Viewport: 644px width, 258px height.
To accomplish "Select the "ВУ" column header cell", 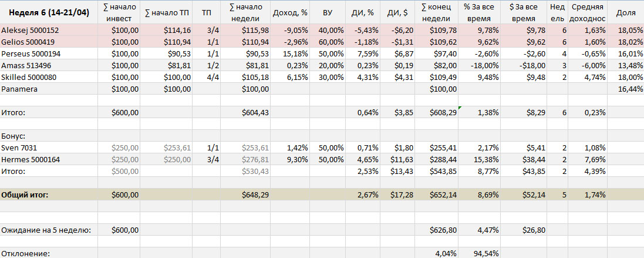I will point(331,13).
